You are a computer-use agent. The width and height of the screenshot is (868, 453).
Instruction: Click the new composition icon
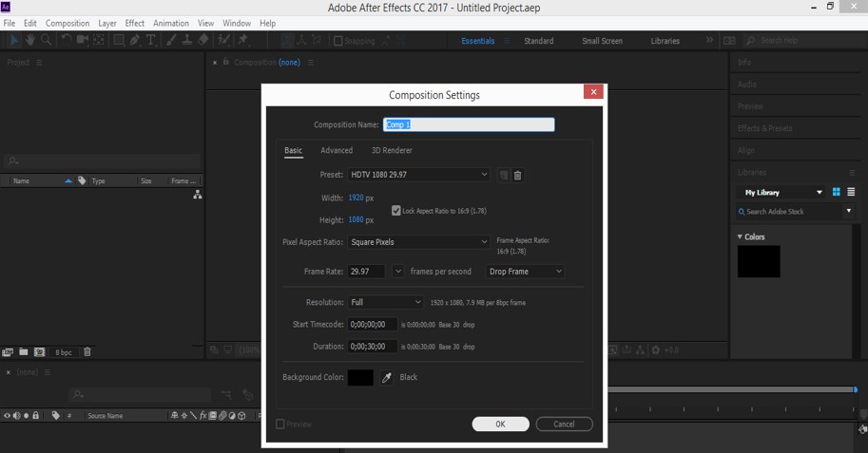[x=39, y=351]
